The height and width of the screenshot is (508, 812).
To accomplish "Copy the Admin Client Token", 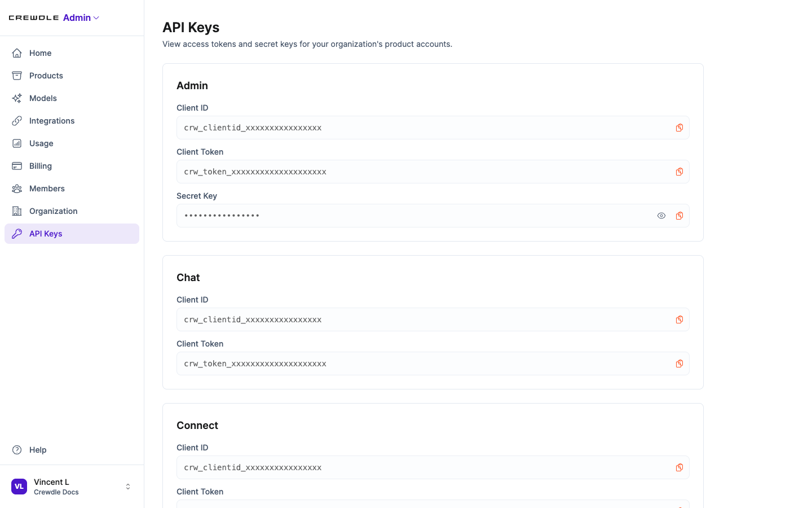I will point(679,172).
